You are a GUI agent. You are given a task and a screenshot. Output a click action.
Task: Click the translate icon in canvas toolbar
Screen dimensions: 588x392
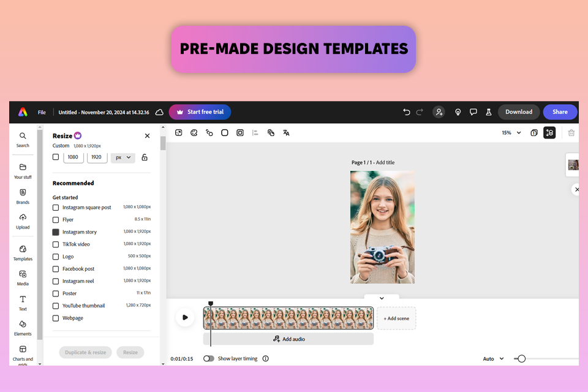tap(286, 133)
